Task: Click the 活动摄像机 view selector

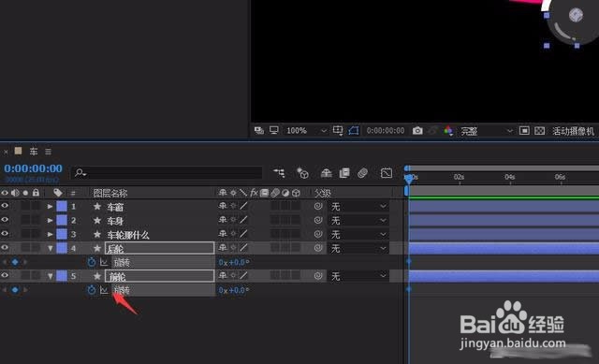Action: 573,131
